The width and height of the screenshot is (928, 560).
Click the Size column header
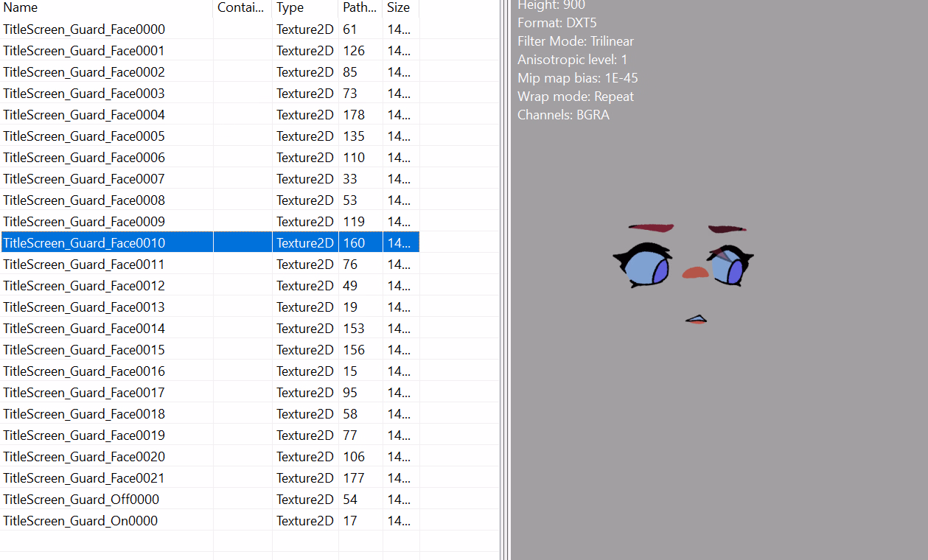click(398, 8)
